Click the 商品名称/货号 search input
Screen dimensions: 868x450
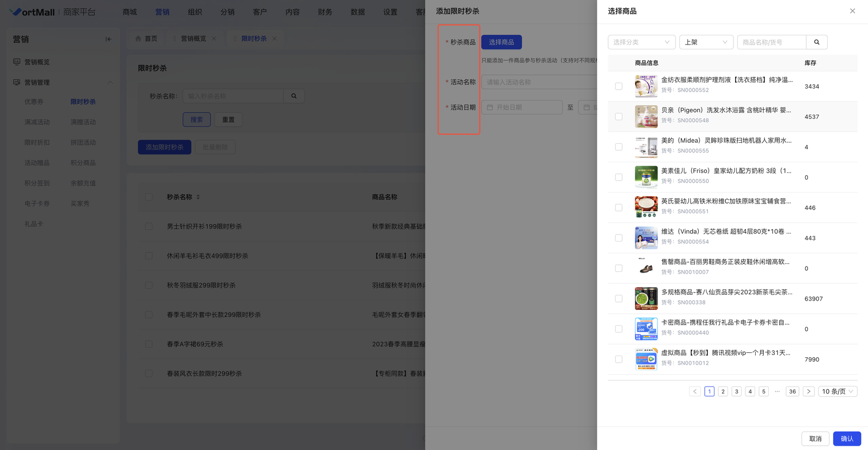pos(771,42)
